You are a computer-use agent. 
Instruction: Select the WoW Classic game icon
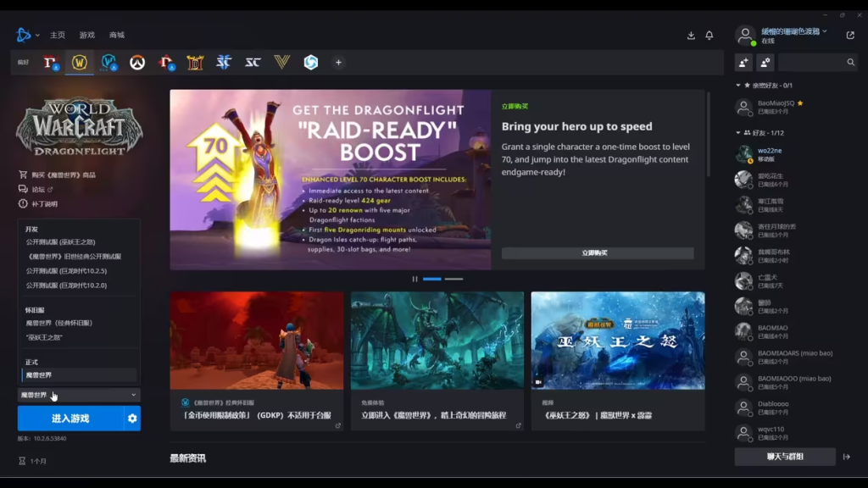tap(108, 63)
